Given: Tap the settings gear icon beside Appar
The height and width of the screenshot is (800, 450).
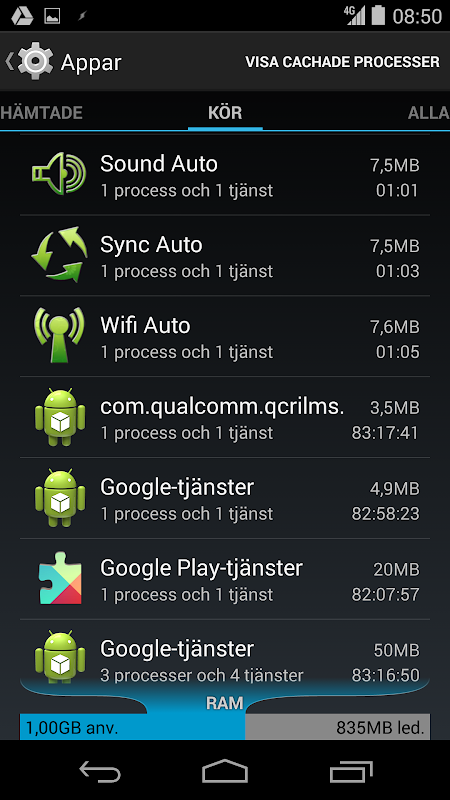Looking at the screenshot, I should pos(35,61).
